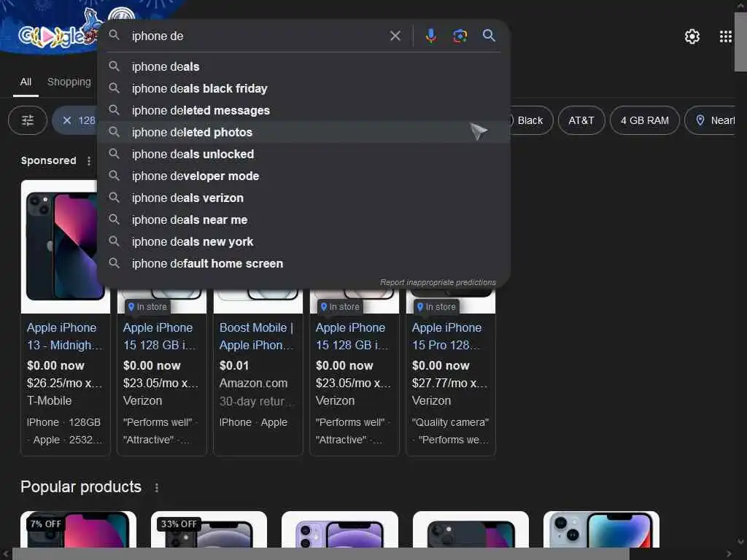
Task: Apply the Nearby filter chip
Action: 711,120
